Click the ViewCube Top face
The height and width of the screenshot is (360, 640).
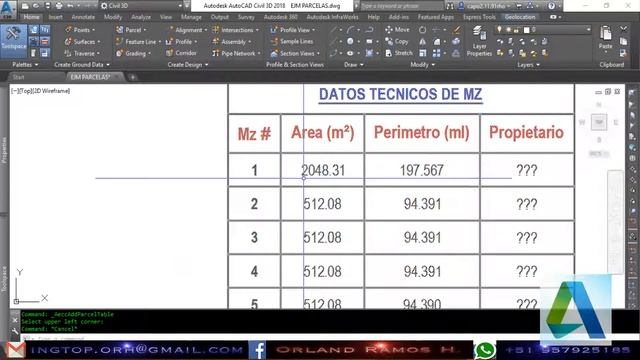tap(599, 122)
